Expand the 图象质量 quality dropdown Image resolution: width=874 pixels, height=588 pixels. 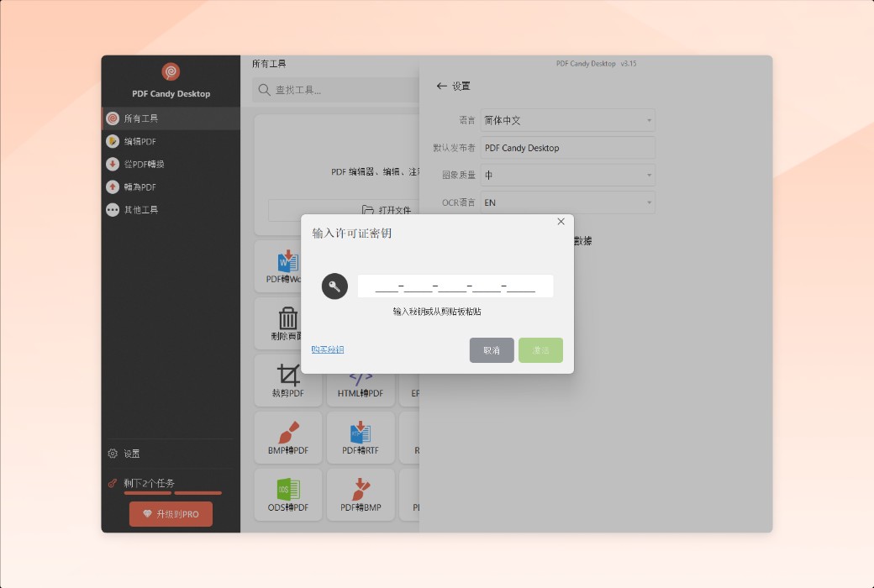tap(567, 175)
